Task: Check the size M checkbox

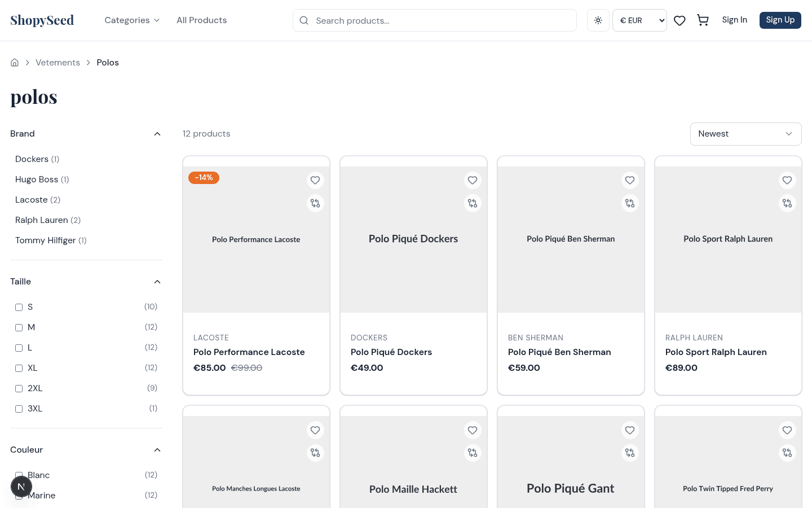Action: (19, 327)
